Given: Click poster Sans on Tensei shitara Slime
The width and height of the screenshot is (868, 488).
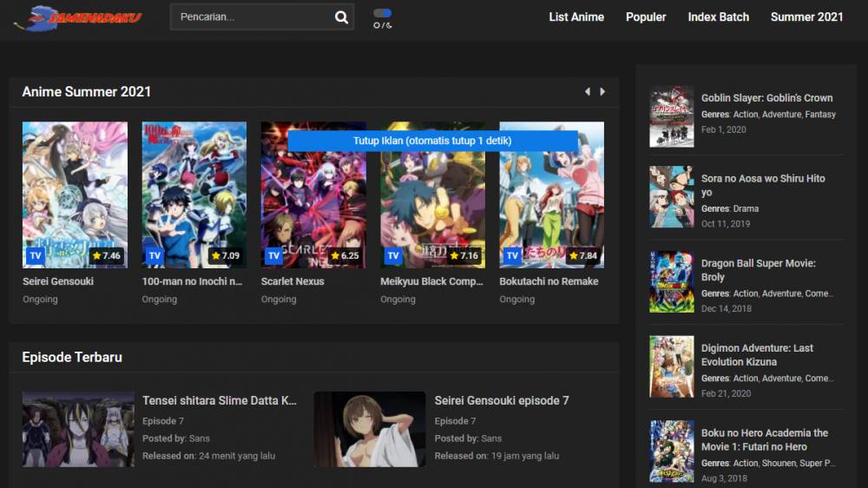Looking at the screenshot, I should pos(200,439).
